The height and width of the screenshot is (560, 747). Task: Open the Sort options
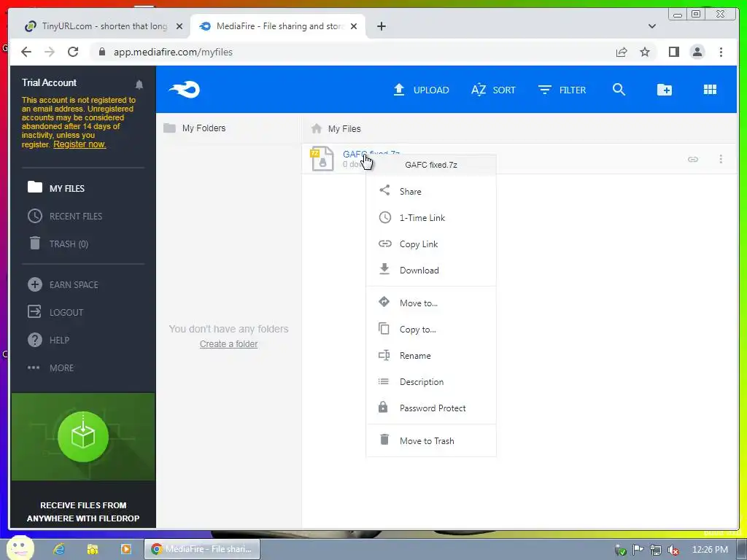pos(493,90)
